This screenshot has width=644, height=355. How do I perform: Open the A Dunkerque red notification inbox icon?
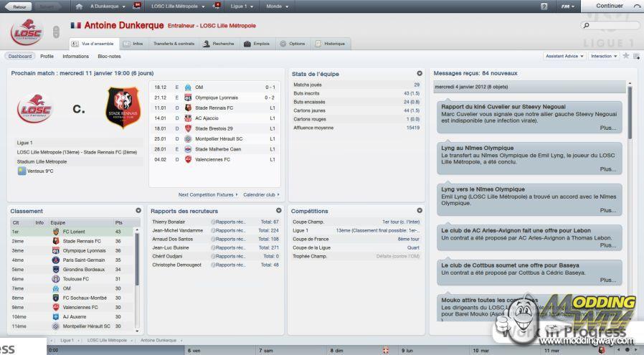coord(137,6)
